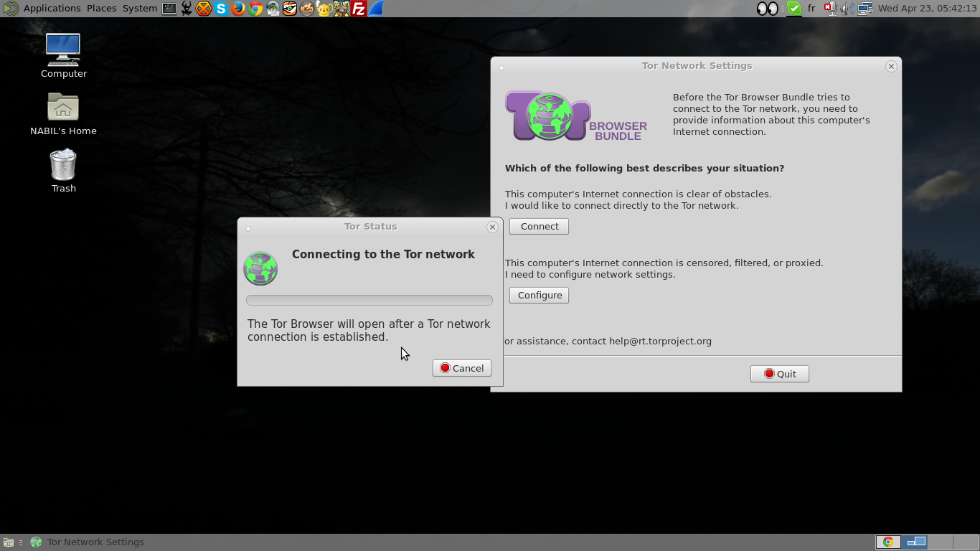The height and width of the screenshot is (551, 980).
Task: Click Tor onion globe in Tor Status dialog
Action: [x=260, y=268]
